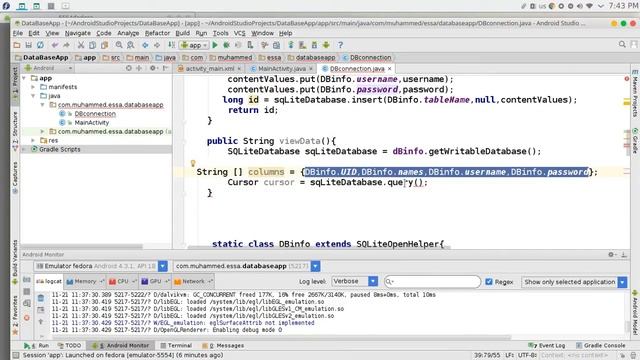
Task: Close the DBconnection.java tab
Action: (x=389, y=69)
